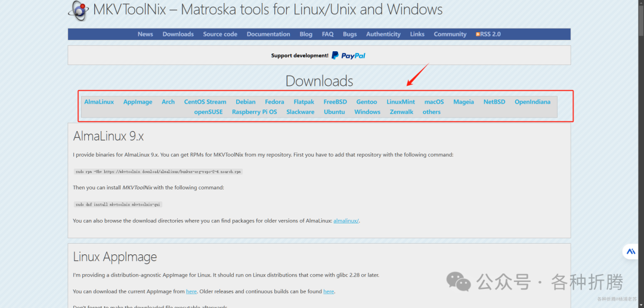Screen dimensions: 644x308
Task: Click the sudo rpm -Uhv repository command text
Action: coord(158,172)
